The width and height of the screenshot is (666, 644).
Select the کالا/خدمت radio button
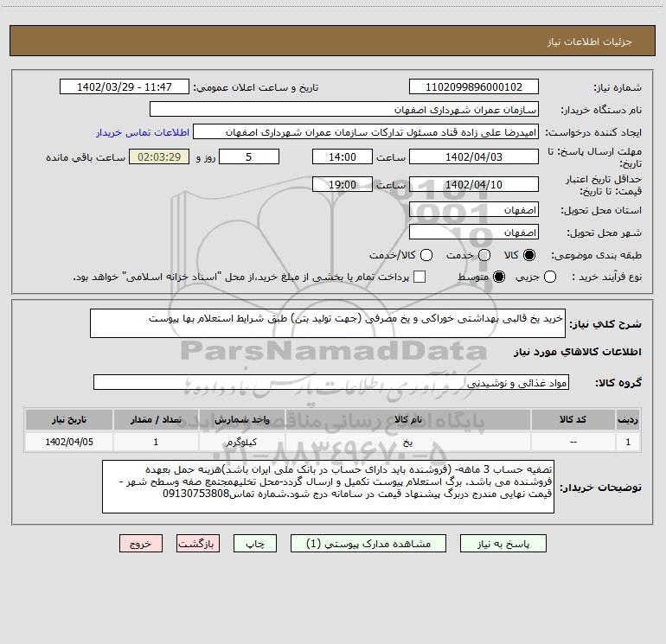426,255
